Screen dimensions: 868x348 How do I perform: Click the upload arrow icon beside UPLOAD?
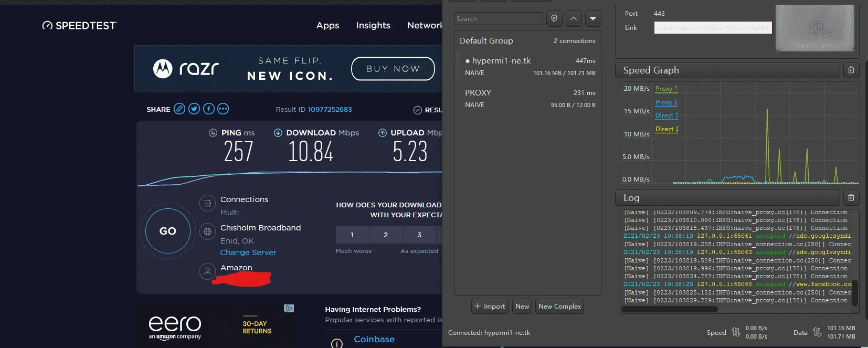click(x=383, y=133)
